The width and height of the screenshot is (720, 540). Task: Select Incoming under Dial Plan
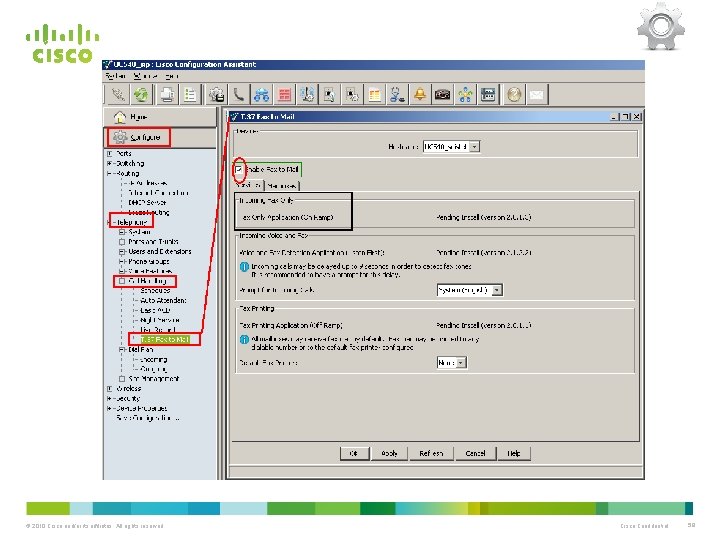(154, 360)
